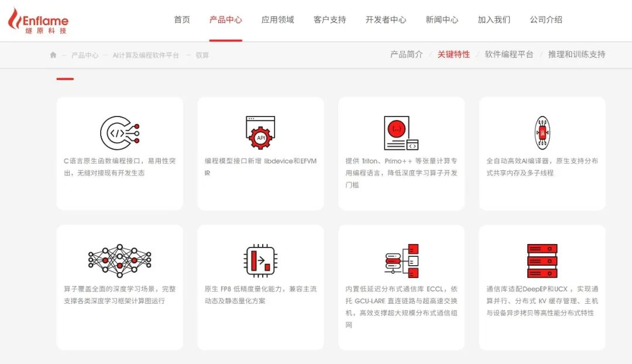
Task: Click the AI compiler chip icon
Action: (542, 133)
